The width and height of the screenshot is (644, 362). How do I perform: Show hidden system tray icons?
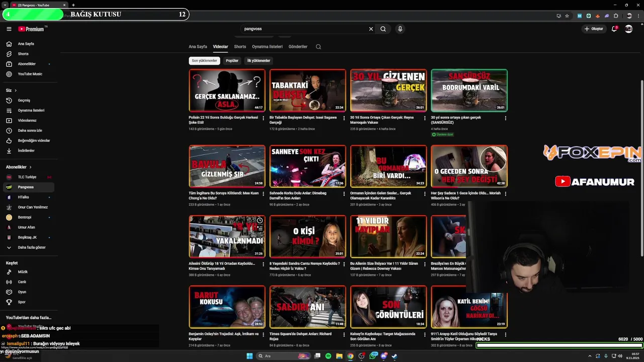pyautogui.click(x=590, y=356)
